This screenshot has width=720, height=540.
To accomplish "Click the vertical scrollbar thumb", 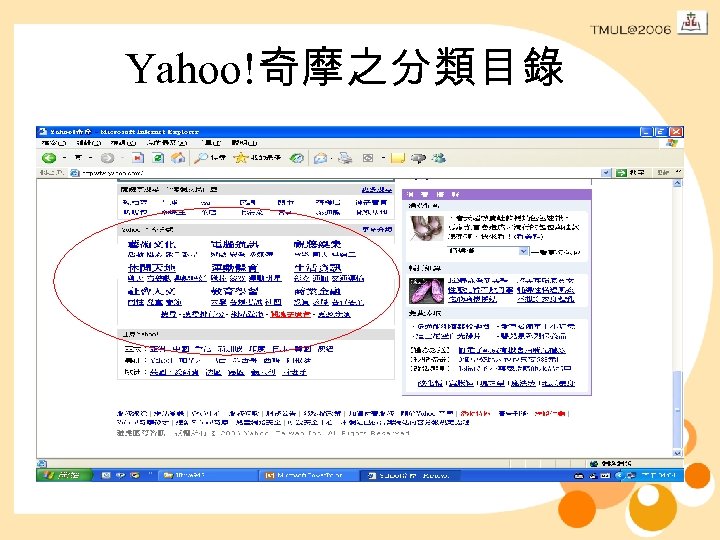I will click(677, 410).
